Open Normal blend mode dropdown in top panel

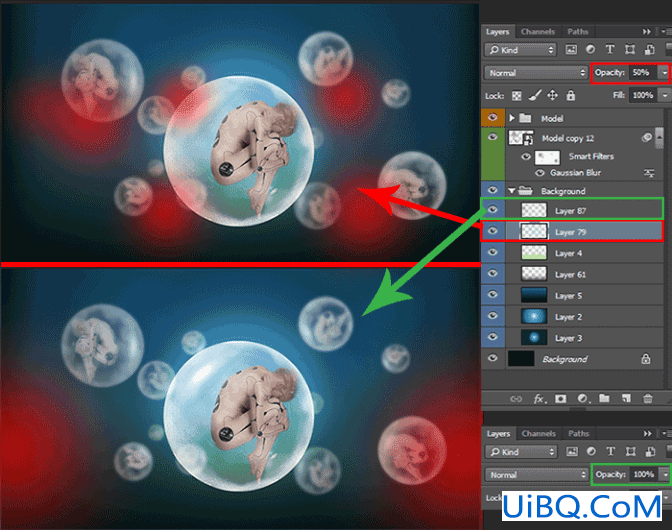pos(536,73)
